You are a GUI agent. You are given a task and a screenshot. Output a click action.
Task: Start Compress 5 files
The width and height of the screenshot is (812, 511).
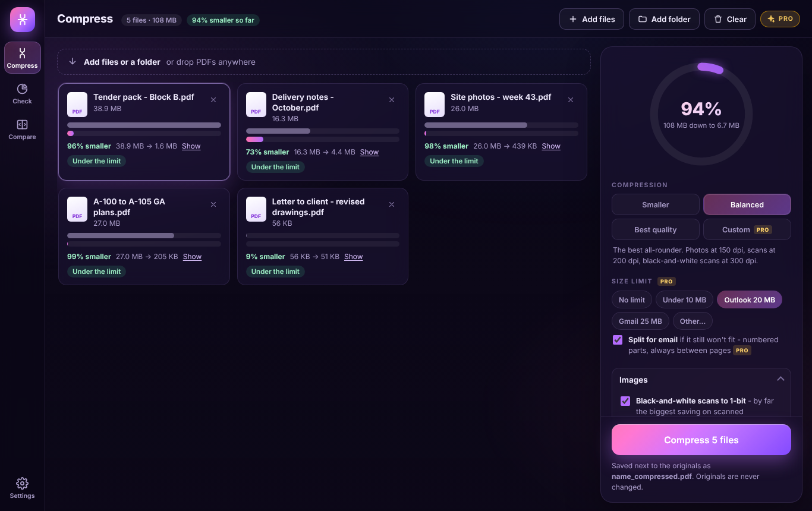coord(701,440)
